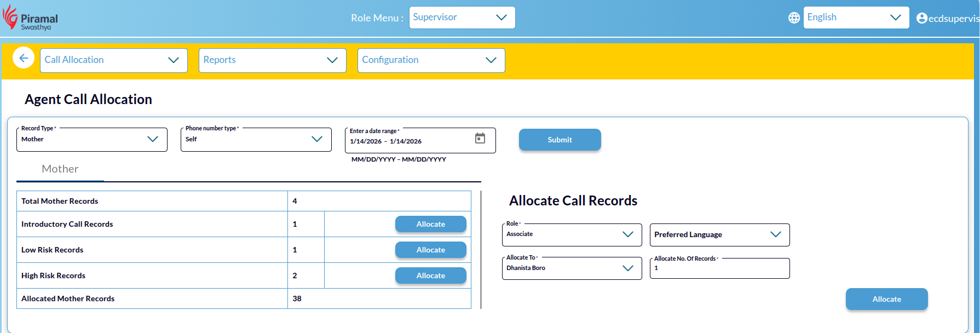Expand the Role Menu Supervisor dropdown

tap(462, 18)
